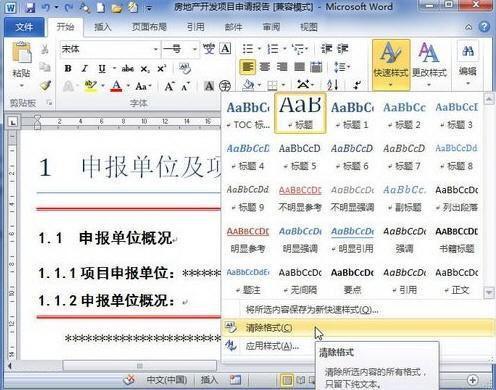Click the Show/Hide paragraph marks icon
Image resolution: width=496 pixels, height=390 pixels.
(x=357, y=85)
